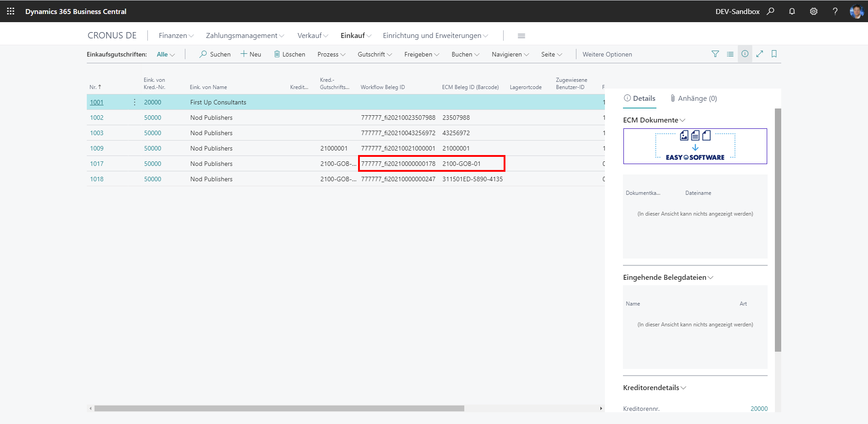Expand the Freigeben action menu
868x424 pixels.
click(x=422, y=54)
